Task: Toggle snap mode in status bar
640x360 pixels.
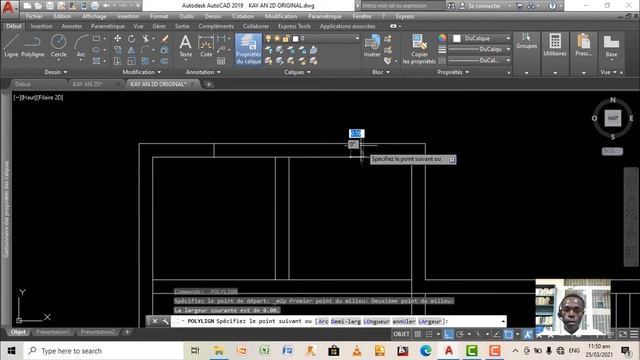Action: 429,334
